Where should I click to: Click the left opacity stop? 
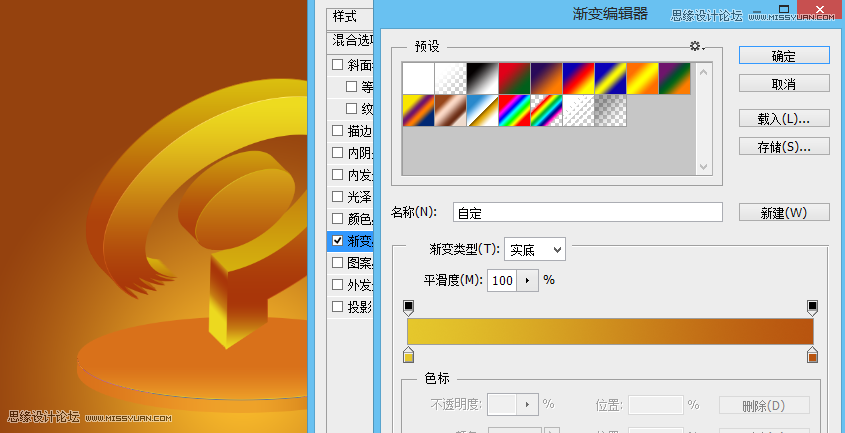coord(408,308)
